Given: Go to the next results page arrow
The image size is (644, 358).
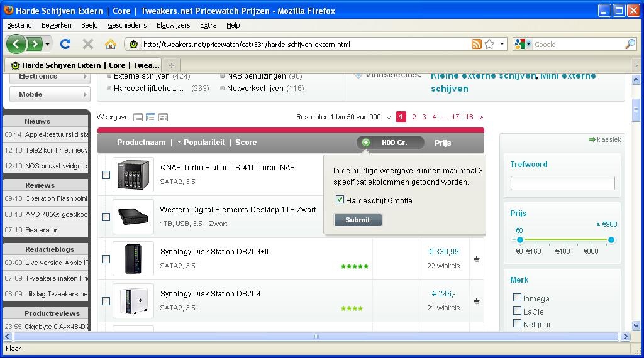Looking at the screenshot, I should click(481, 117).
